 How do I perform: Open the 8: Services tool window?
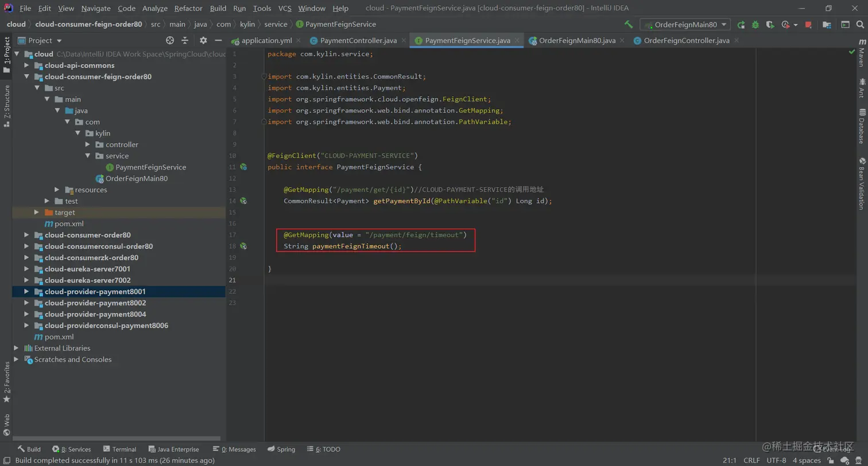point(71,449)
